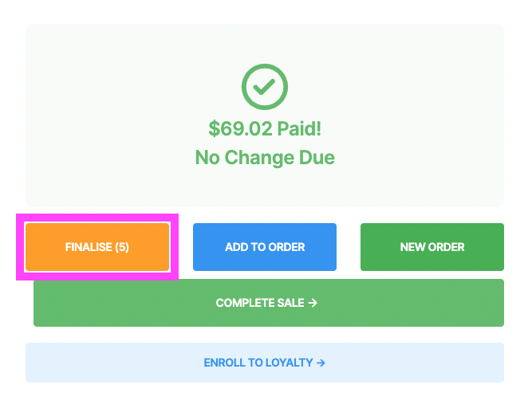532x412 pixels.
Task: Click the No Change Due message
Action: click(x=265, y=158)
